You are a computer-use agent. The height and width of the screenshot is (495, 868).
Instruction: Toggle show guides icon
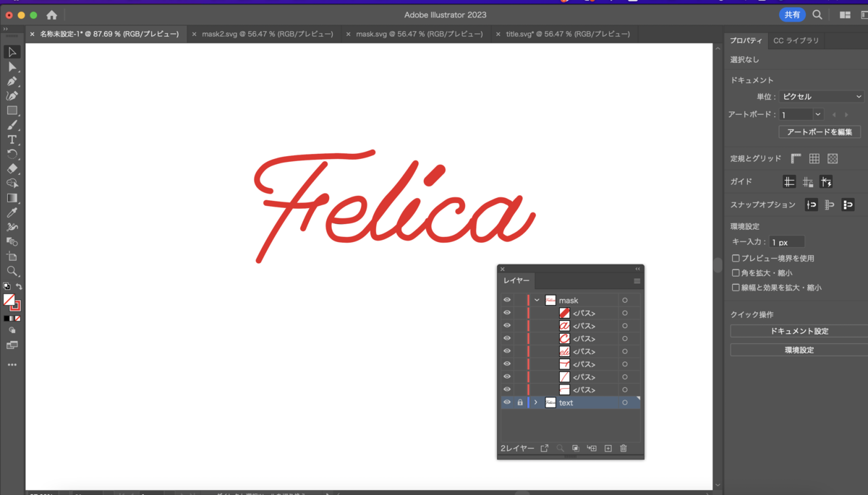pos(789,181)
